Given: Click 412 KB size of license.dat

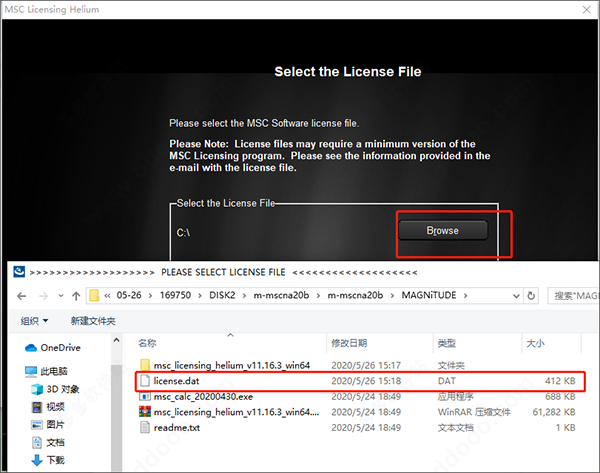Looking at the screenshot, I should point(560,381).
